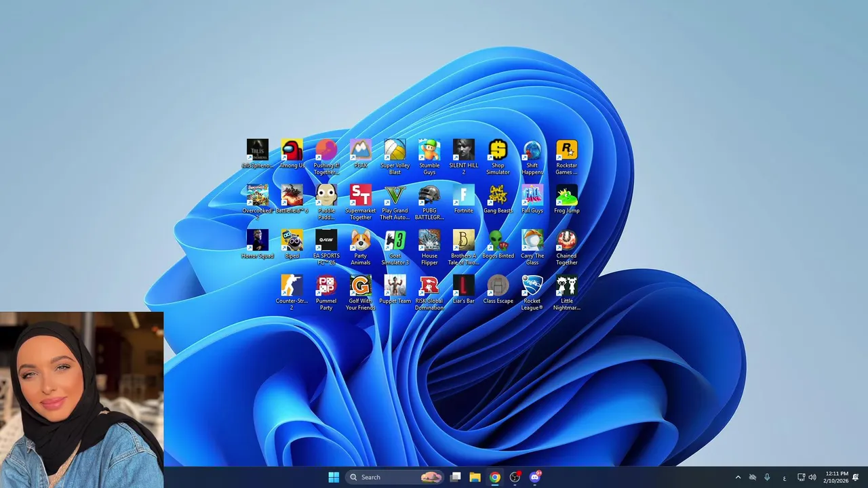Select the Puppet Team shortcut
The height and width of the screenshot is (488, 868).
click(x=395, y=290)
